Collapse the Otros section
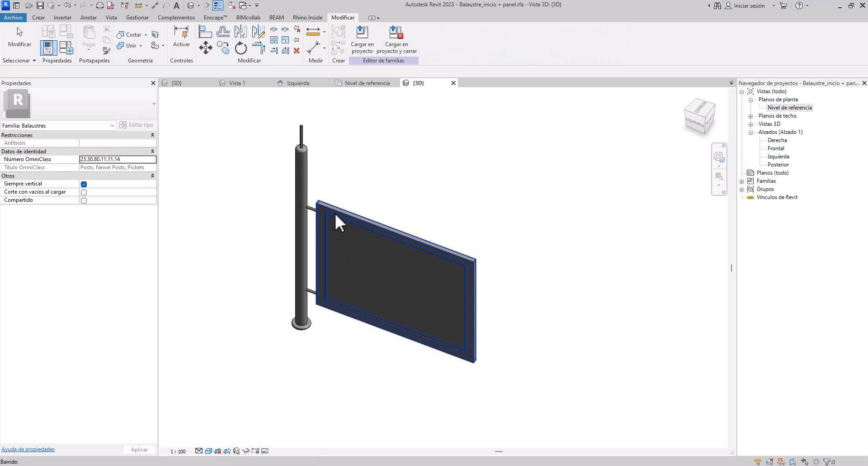The image size is (868, 466). click(152, 176)
